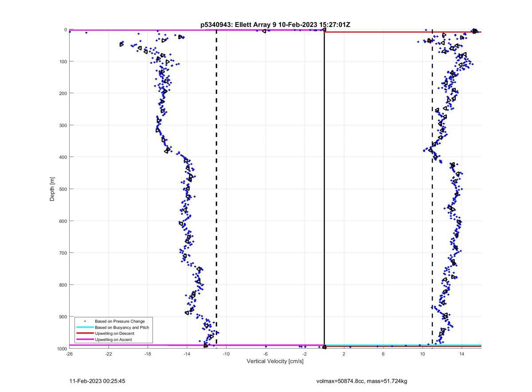The width and height of the screenshot is (532, 392).
Task: Click the x-axis tick label '-22'
Action: 109,354
